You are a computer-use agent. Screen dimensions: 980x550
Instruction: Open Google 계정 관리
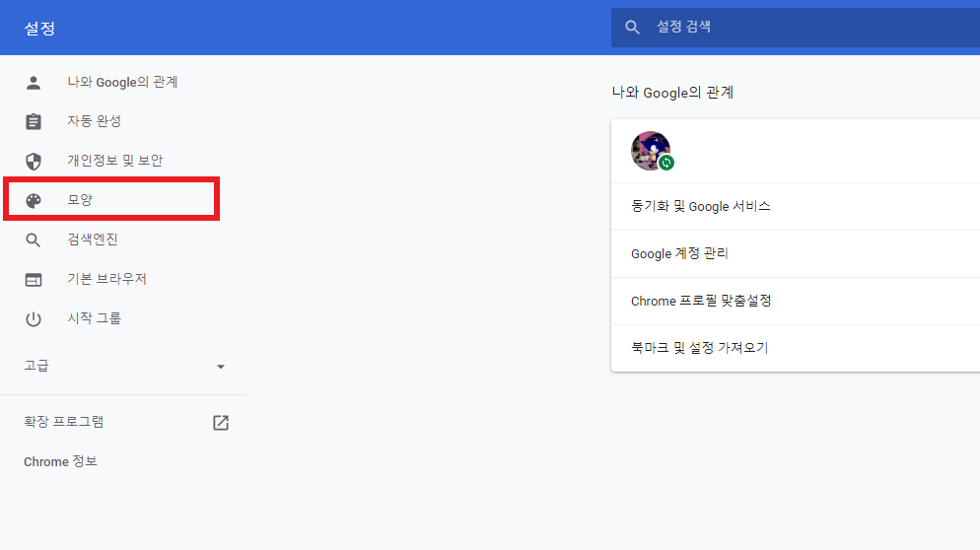796,253
